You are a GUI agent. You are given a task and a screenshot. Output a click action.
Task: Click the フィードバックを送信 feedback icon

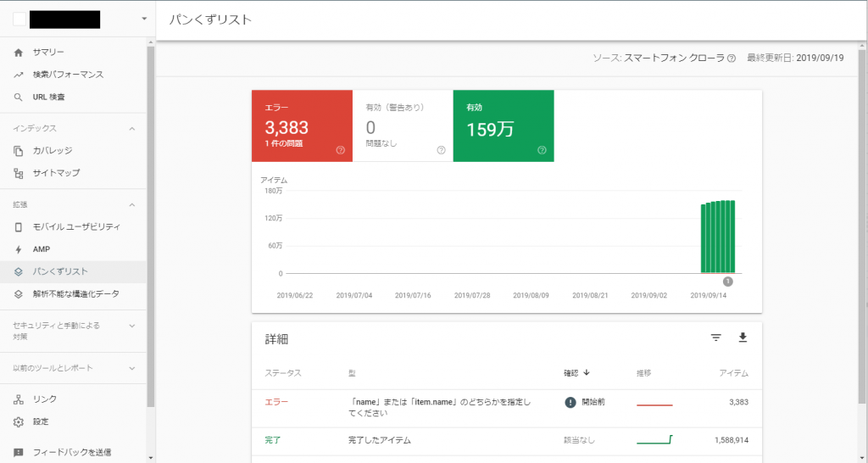tap(19, 453)
